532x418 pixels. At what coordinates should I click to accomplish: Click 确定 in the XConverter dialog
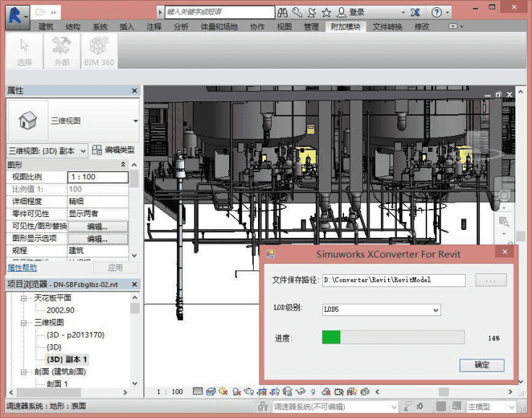(482, 365)
